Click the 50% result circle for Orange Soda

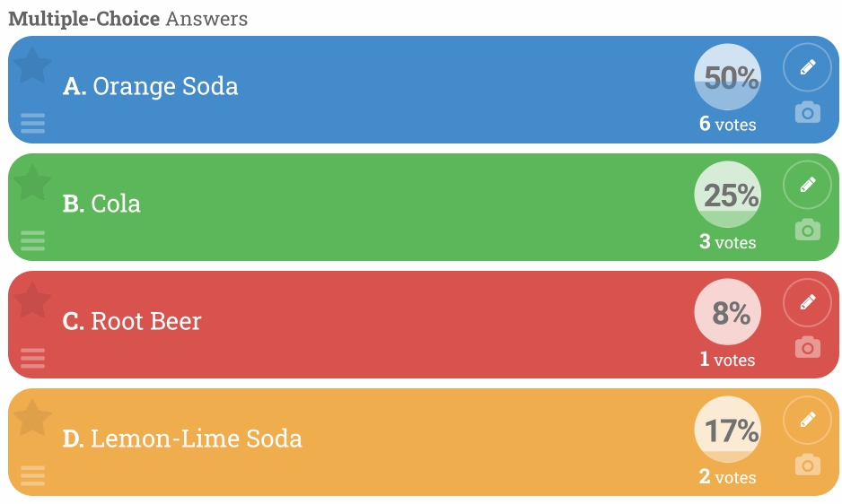click(x=728, y=77)
